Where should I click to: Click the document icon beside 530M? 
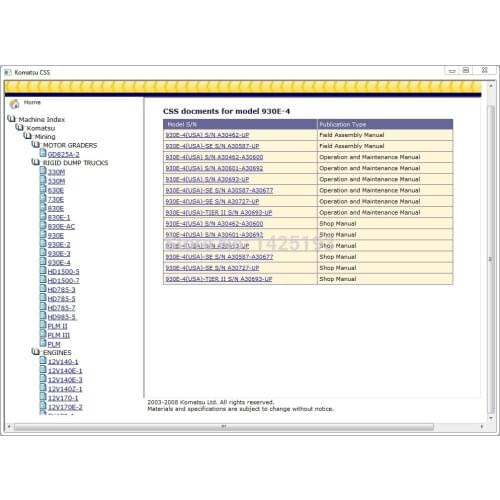click(43, 180)
